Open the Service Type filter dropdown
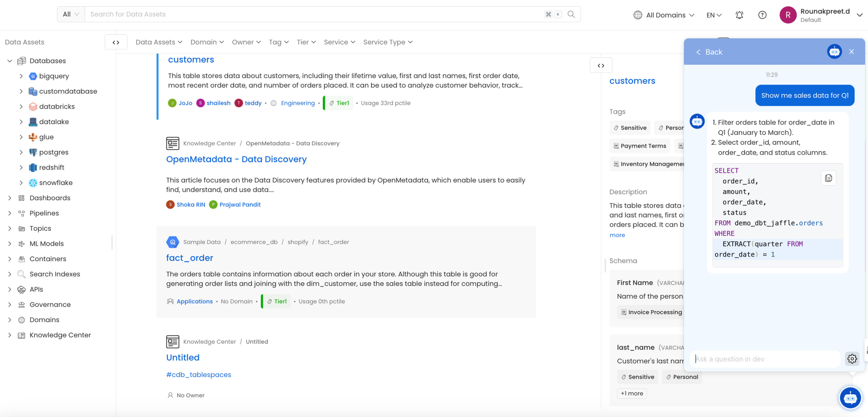Viewport: 868px width, 417px height. (387, 42)
